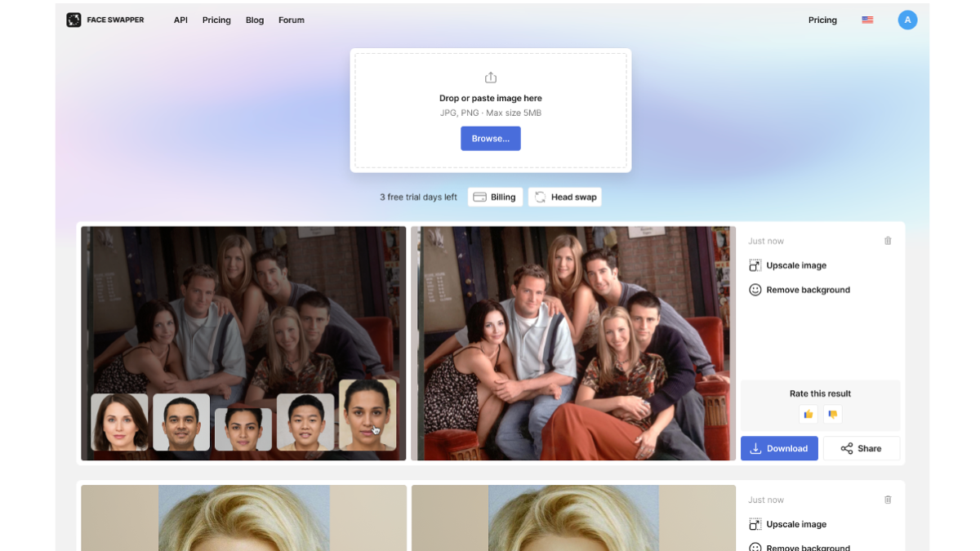
Task: Click Upscale image for first result
Action: click(x=787, y=265)
